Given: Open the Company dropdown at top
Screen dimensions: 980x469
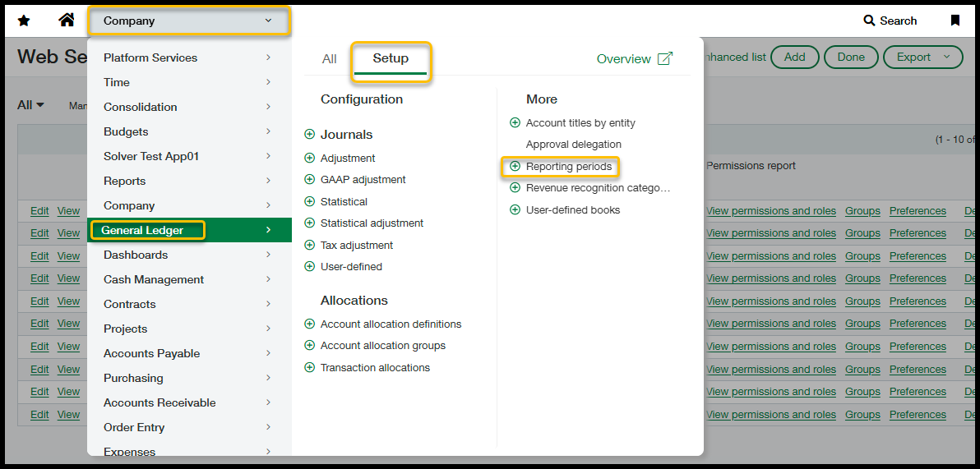Looking at the screenshot, I should point(188,21).
